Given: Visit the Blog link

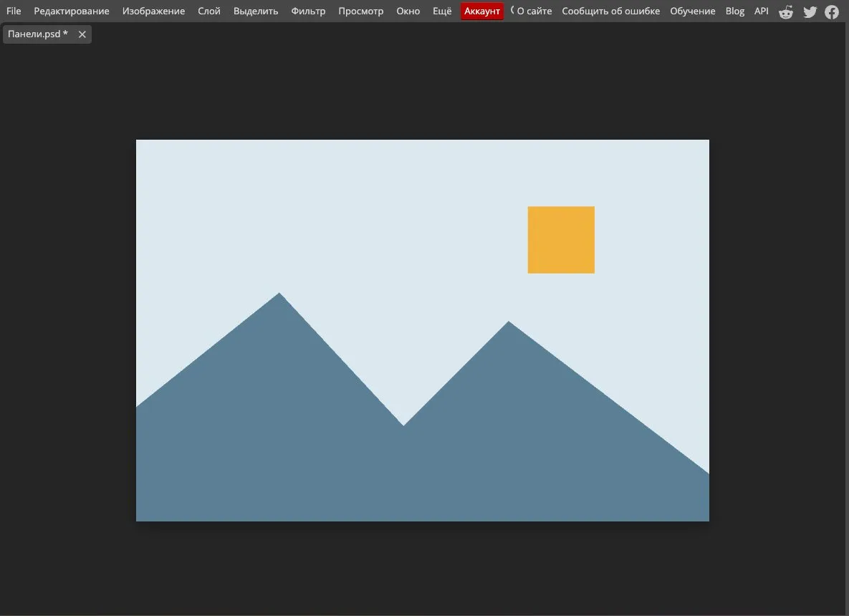Looking at the screenshot, I should pos(735,11).
